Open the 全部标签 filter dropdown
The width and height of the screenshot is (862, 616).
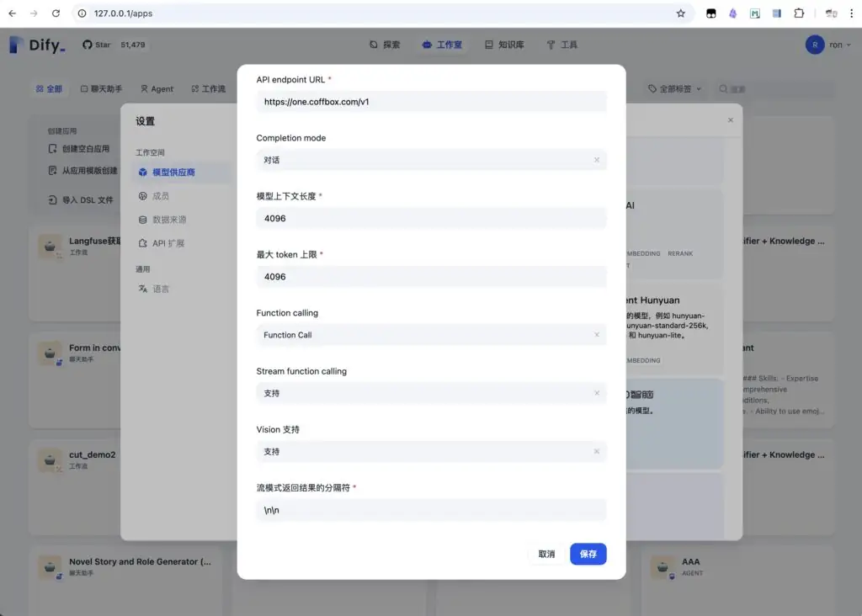(676, 88)
